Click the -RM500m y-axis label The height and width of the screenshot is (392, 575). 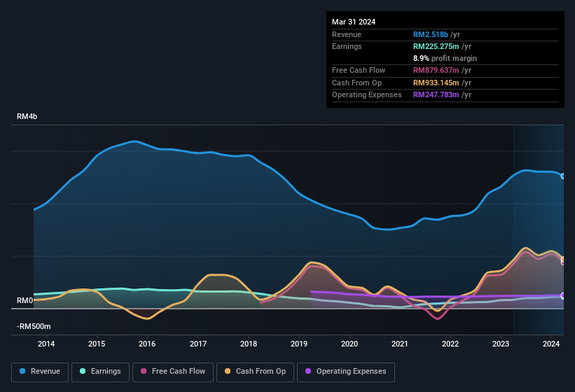[x=34, y=326]
